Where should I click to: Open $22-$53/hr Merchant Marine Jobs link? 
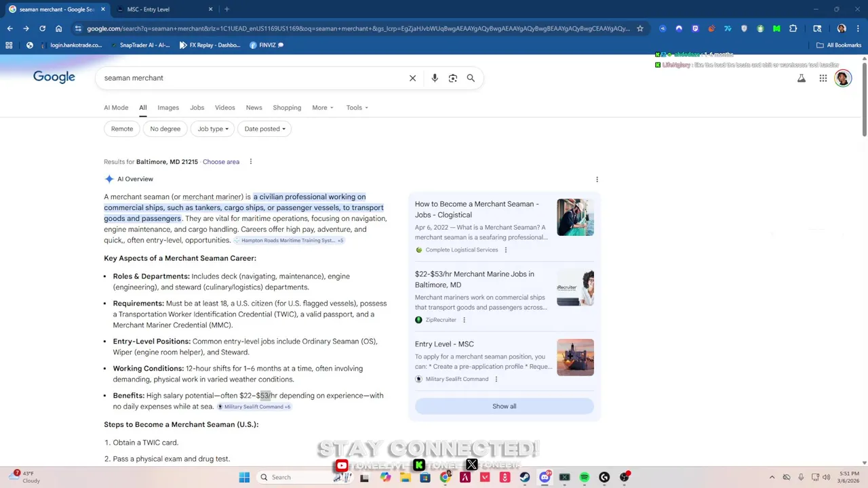point(475,279)
